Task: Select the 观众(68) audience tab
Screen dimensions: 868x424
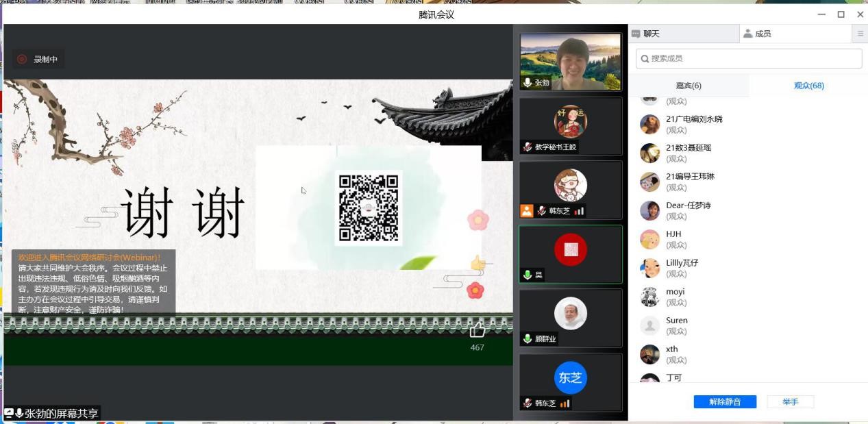Action: (808, 86)
